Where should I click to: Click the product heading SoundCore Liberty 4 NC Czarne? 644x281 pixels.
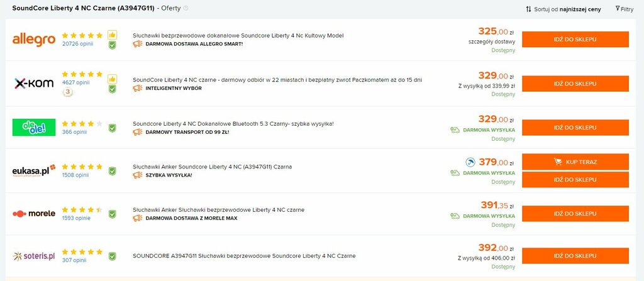coord(84,8)
